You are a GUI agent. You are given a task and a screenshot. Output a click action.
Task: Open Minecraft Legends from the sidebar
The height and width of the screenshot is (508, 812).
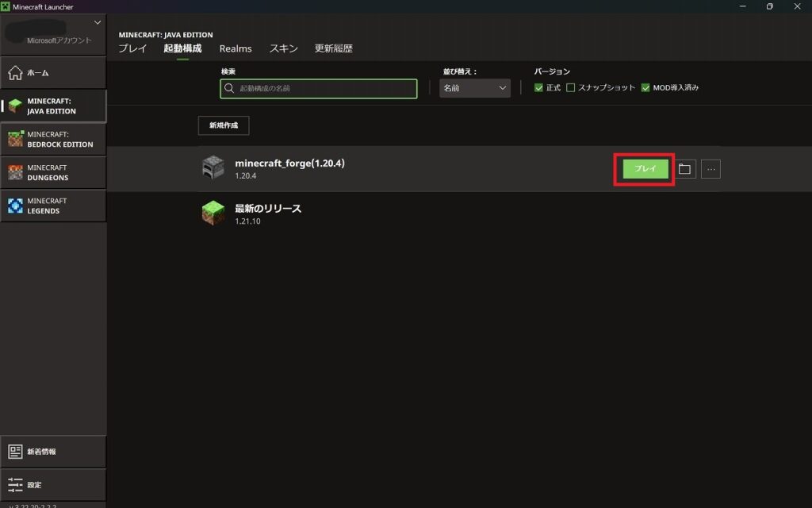tap(53, 206)
